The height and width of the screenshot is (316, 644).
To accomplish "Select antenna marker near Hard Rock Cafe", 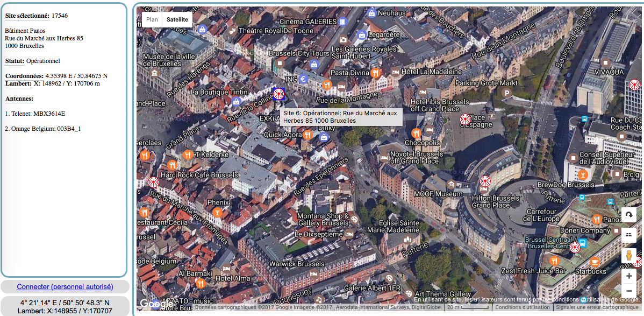I will [153, 182].
